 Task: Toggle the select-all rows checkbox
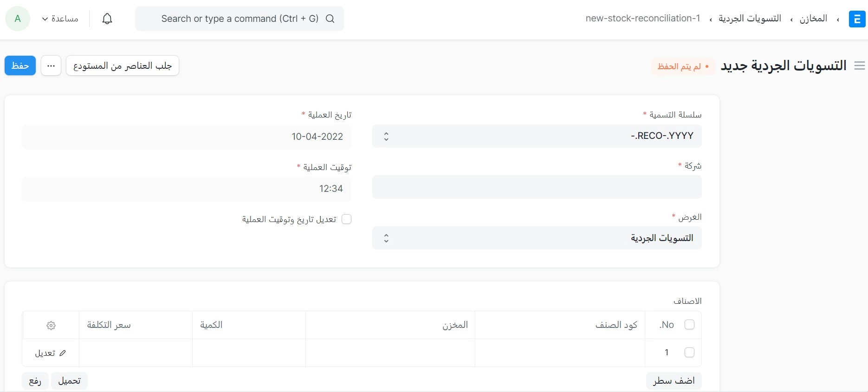click(689, 325)
